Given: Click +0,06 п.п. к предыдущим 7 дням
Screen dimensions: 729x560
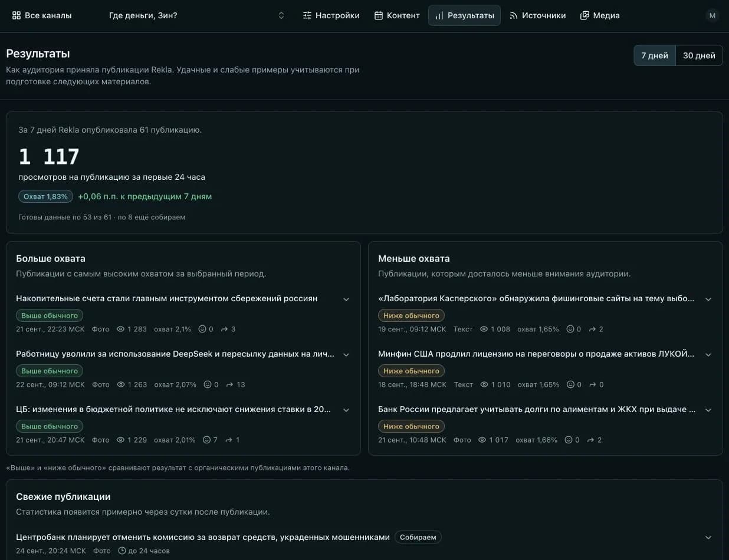Looking at the screenshot, I should pyautogui.click(x=145, y=196).
